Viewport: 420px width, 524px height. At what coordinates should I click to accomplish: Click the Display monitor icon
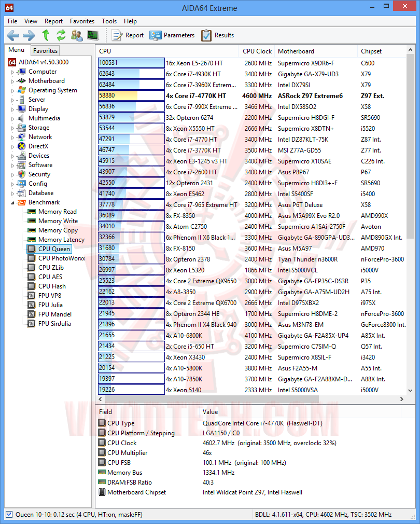[22, 109]
